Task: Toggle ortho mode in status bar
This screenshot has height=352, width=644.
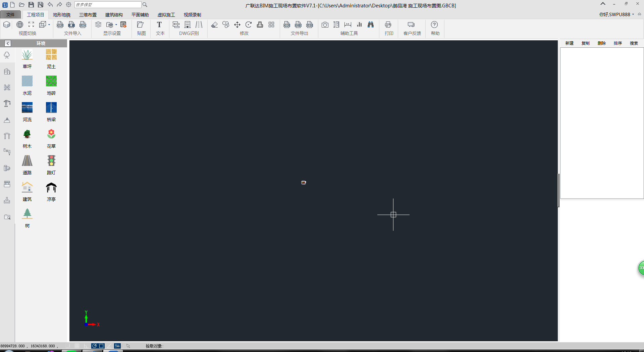Action: pyautogui.click(x=86, y=346)
